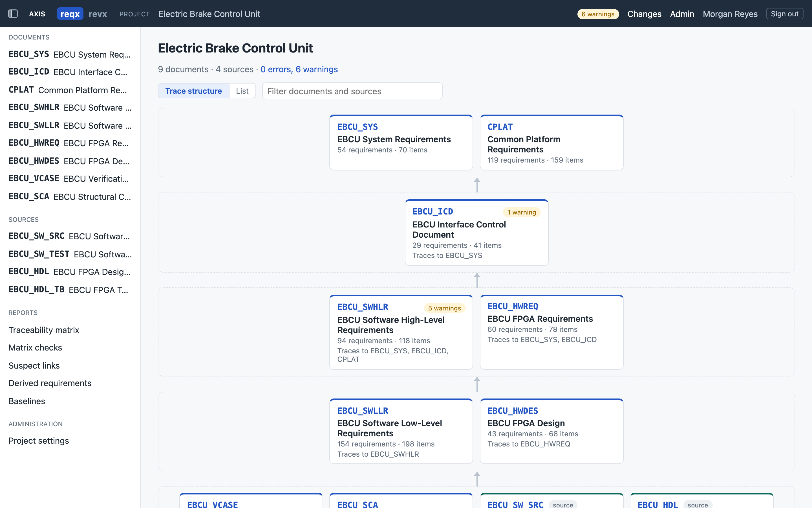Open EBCU_HWDES document in sidebar
Screen dimensions: 812x508
coord(70,161)
